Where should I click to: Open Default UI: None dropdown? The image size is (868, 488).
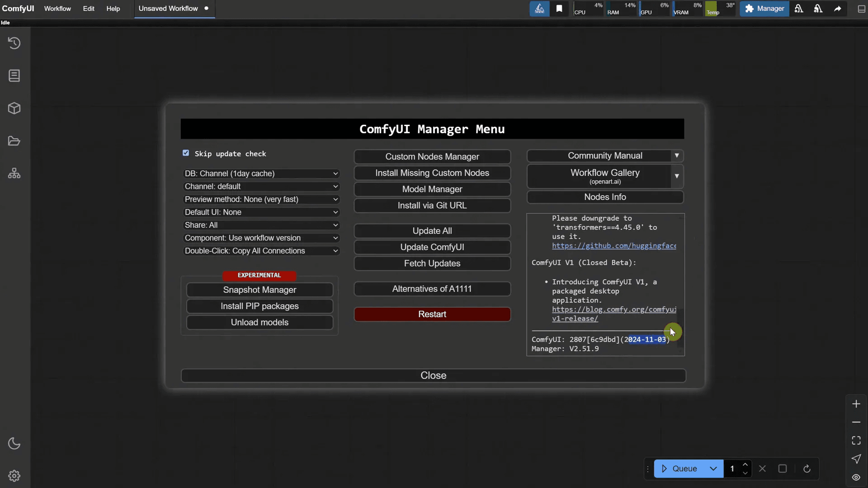pos(261,212)
